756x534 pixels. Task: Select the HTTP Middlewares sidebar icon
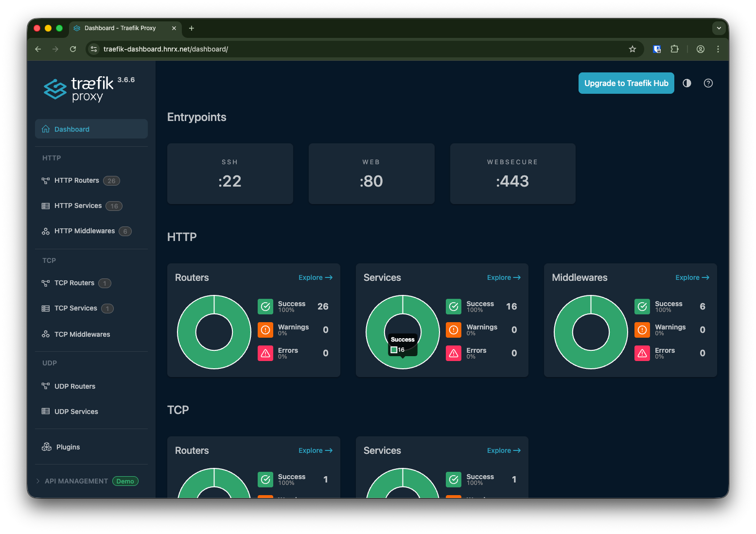46,231
